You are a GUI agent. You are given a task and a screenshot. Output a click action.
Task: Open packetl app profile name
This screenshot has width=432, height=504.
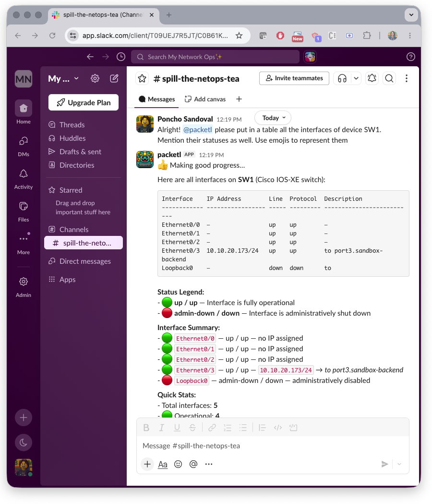coord(169,155)
